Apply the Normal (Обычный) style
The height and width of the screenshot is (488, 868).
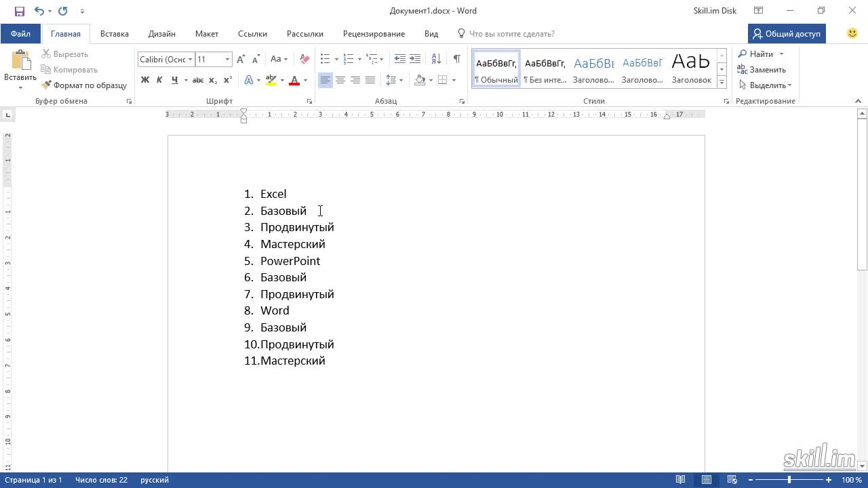(496, 68)
